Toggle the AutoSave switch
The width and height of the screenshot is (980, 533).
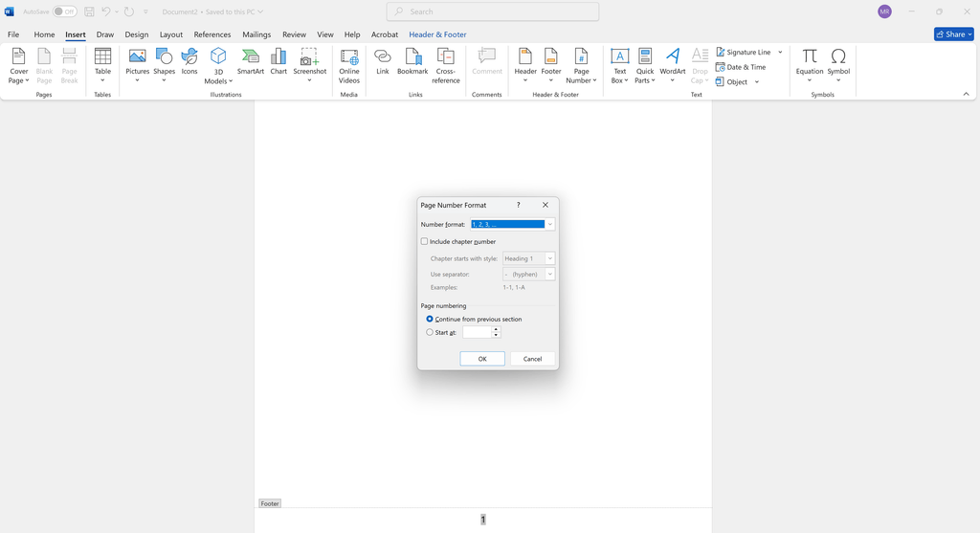(x=64, y=11)
